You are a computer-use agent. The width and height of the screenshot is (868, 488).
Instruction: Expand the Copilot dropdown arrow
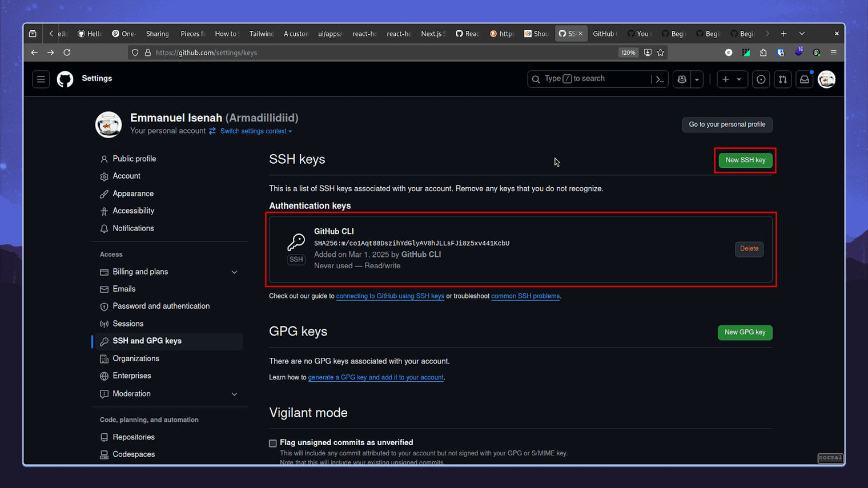(697, 79)
